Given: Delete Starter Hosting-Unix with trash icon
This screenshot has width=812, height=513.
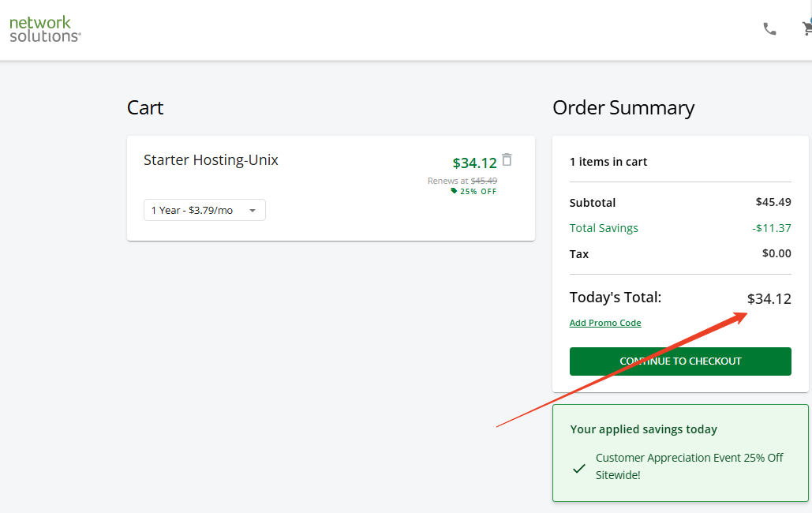Looking at the screenshot, I should 507,159.
